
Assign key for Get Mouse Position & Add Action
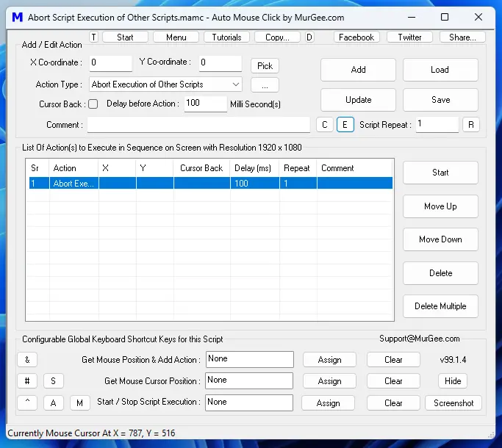[329, 360]
